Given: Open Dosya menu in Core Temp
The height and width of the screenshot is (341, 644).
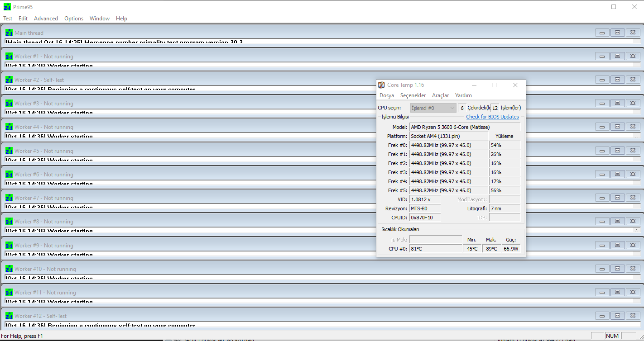Looking at the screenshot, I should (387, 95).
